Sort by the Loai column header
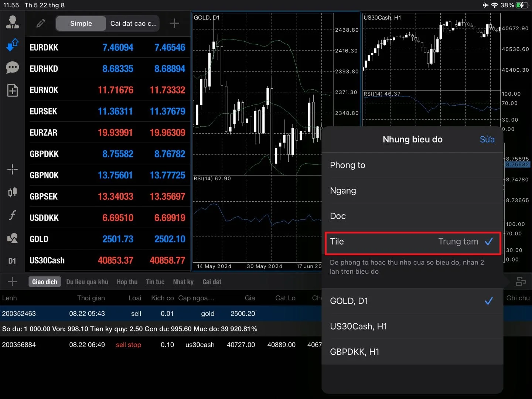532x399 pixels. coord(135,298)
